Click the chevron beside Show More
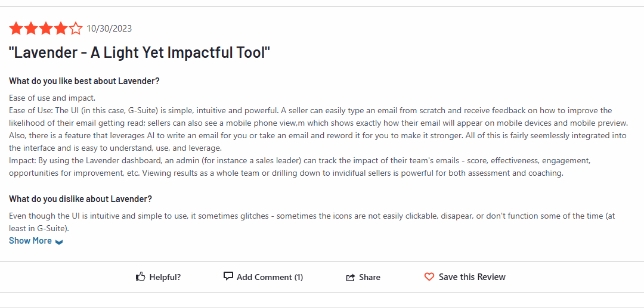The image size is (644, 308). coord(59,242)
